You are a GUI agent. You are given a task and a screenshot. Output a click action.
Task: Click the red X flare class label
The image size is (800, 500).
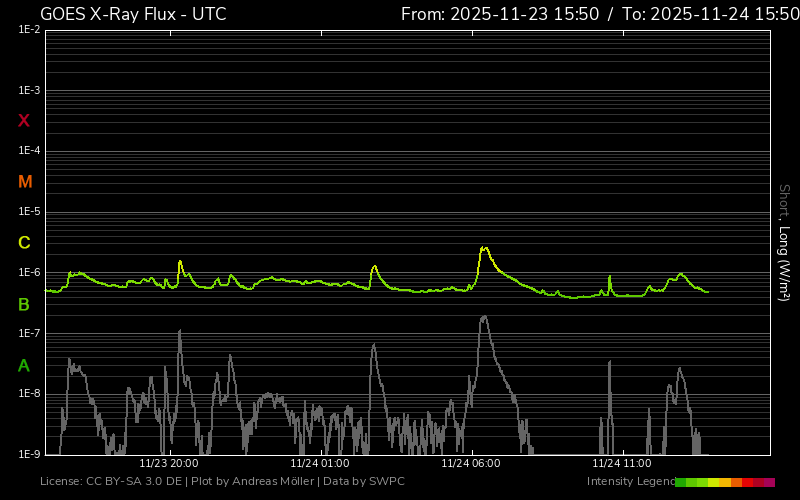point(24,121)
